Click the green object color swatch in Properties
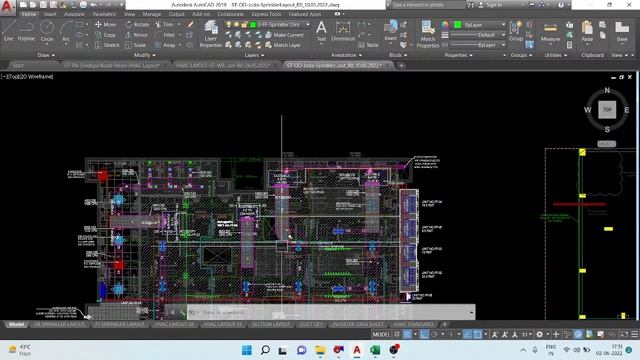Screen dimensions: 640x360 click(x=458, y=25)
